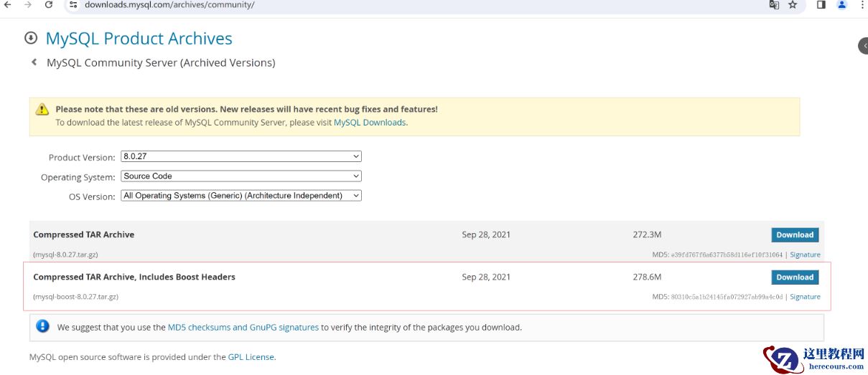Screen dimensions: 868x375
Task: Open the browser side panel icon
Action: 821,4
